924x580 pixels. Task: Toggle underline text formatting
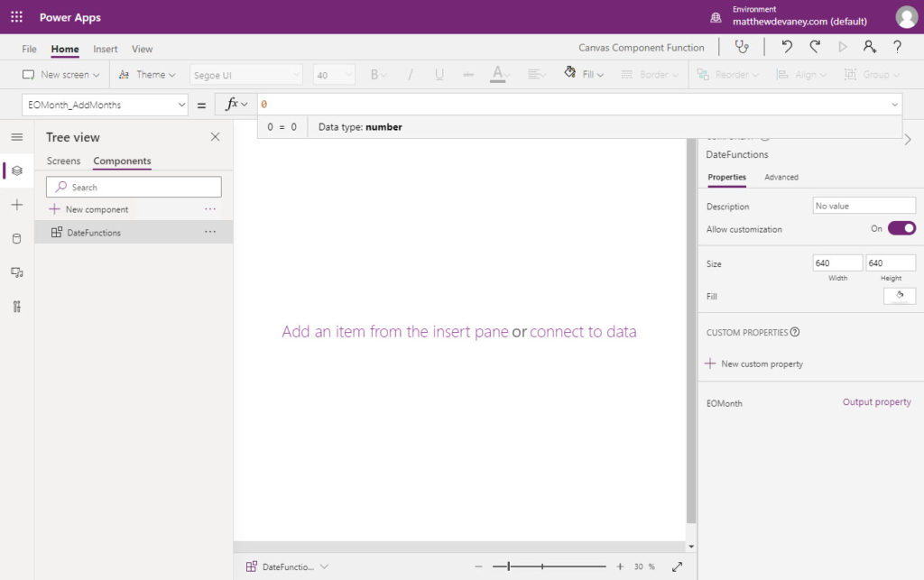439,75
